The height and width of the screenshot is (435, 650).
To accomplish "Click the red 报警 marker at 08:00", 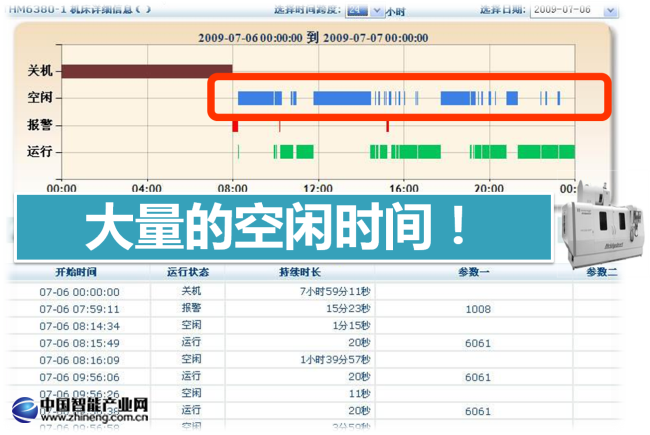I will click(235, 126).
